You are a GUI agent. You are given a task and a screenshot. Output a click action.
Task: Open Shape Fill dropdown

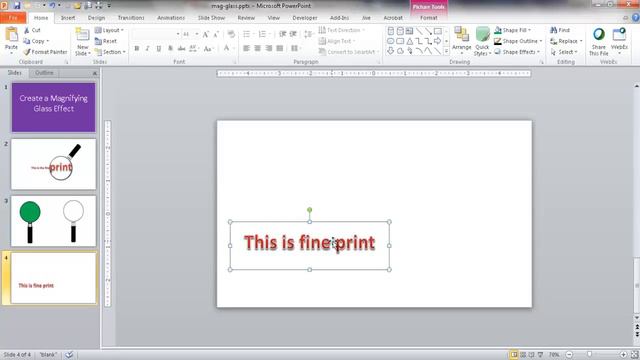tap(513, 30)
